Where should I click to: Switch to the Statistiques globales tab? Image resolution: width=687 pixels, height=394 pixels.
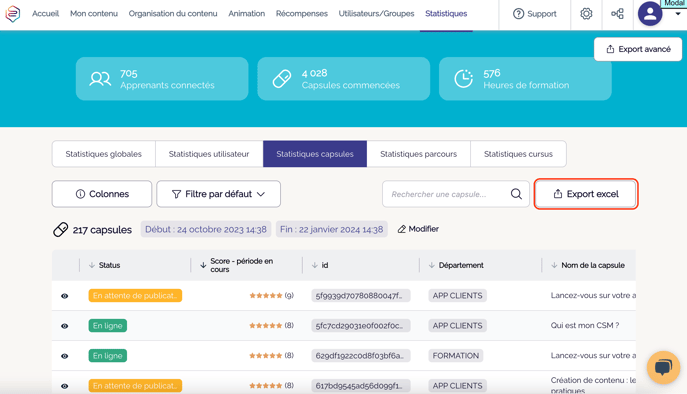103,154
